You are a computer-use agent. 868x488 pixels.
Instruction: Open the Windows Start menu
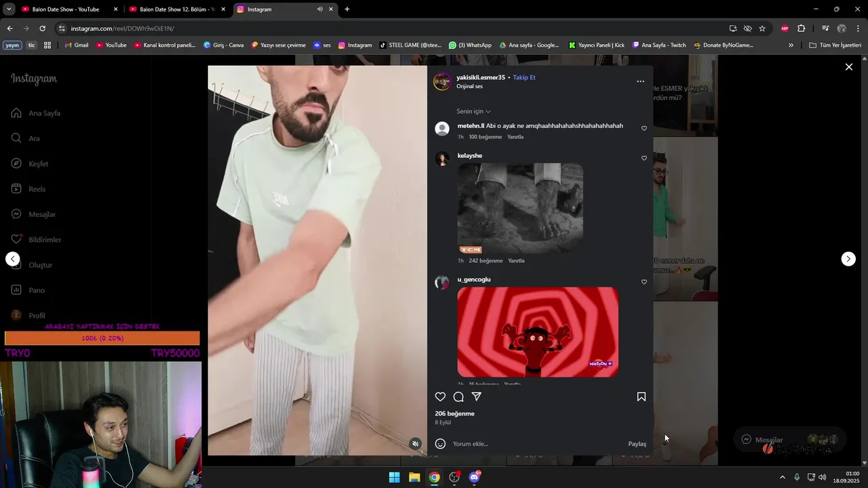[x=394, y=477]
